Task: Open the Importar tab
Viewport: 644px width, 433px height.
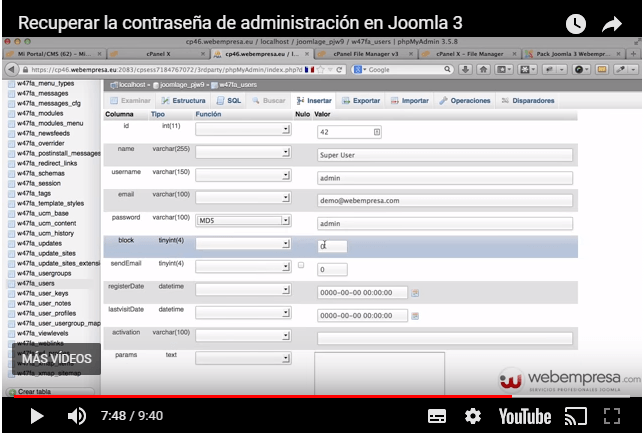Action: 409,101
